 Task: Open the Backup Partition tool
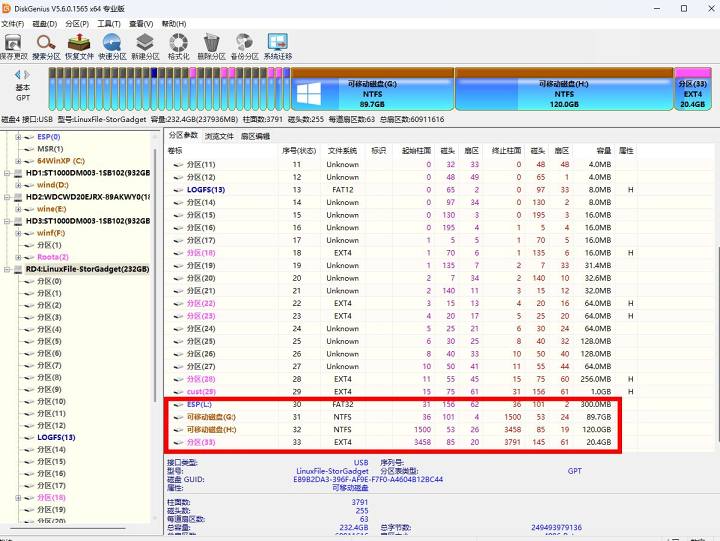[244, 47]
